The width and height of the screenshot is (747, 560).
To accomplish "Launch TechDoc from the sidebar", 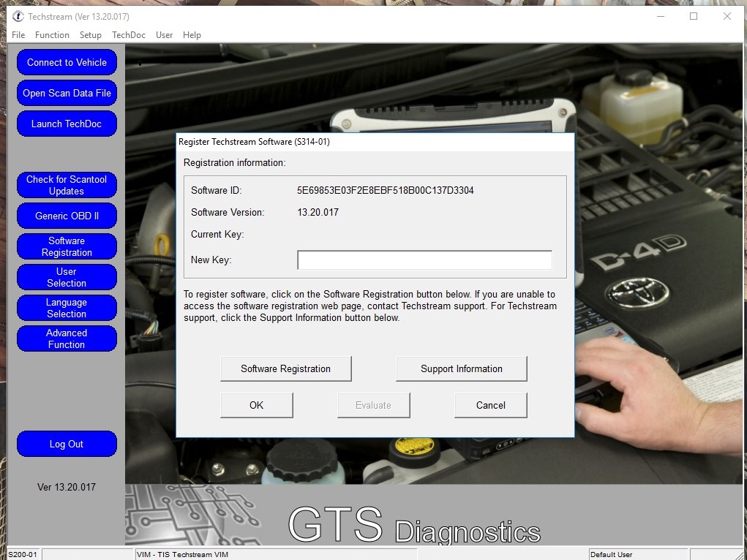I will [67, 124].
